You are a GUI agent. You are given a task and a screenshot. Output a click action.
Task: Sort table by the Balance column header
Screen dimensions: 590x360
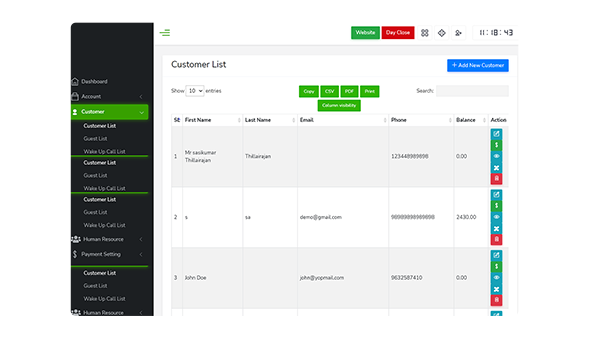471,120
